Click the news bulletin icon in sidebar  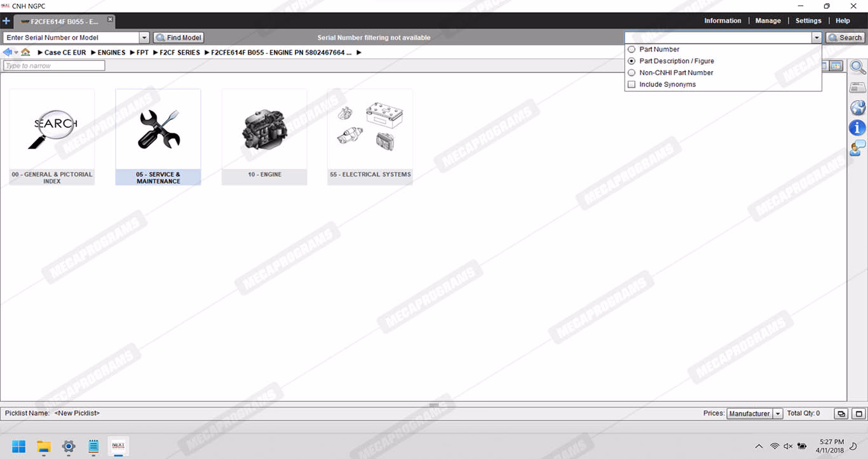pyautogui.click(x=857, y=88)
